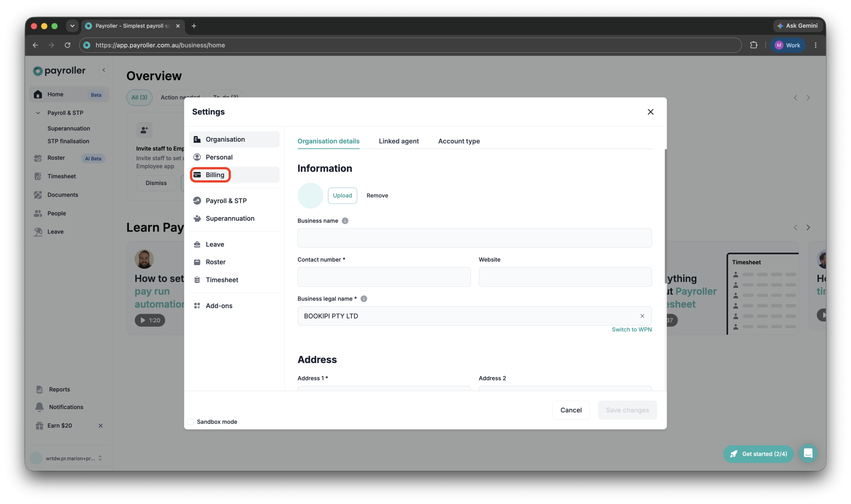The image size is (851, 504).
Task: Show next Learn Payroller videos
Action: [x=808, y=228]
